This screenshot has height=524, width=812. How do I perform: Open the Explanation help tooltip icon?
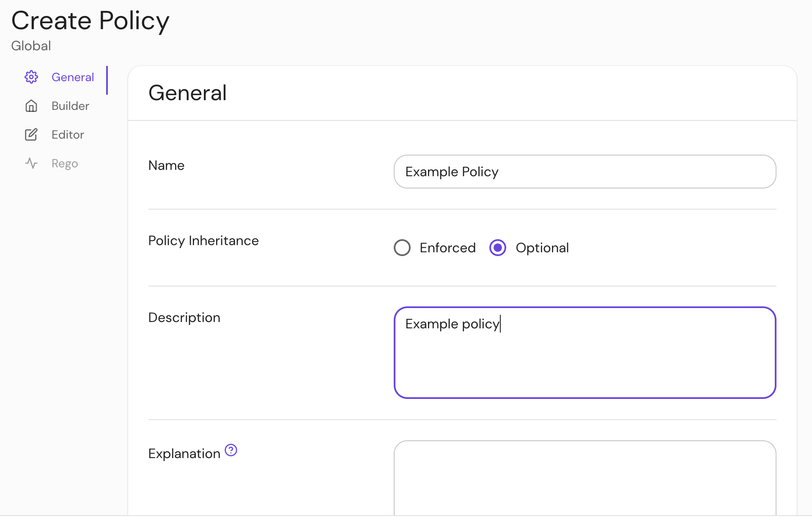pyautogui.click(x=230, y=450)
